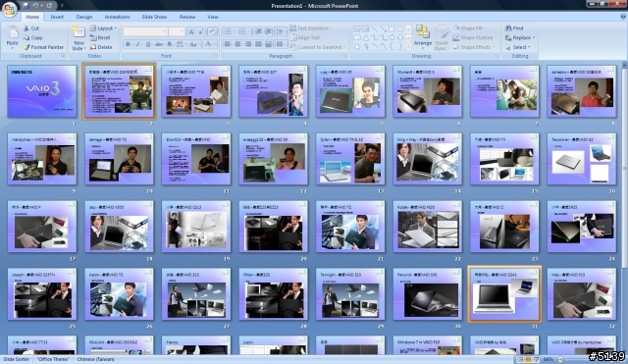Start Slide Show view from status bar
This screenshot has height=364, width=628.
tap(537, 359)
